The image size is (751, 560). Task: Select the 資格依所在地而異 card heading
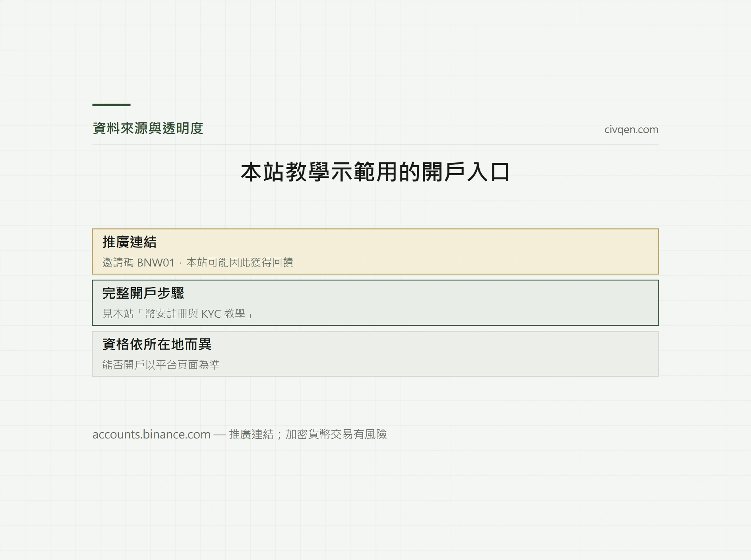(157, 344)
